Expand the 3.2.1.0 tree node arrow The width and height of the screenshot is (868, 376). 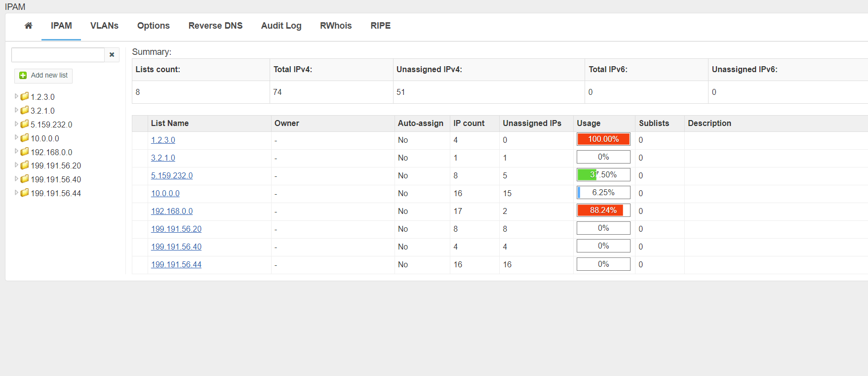[16, 110]
